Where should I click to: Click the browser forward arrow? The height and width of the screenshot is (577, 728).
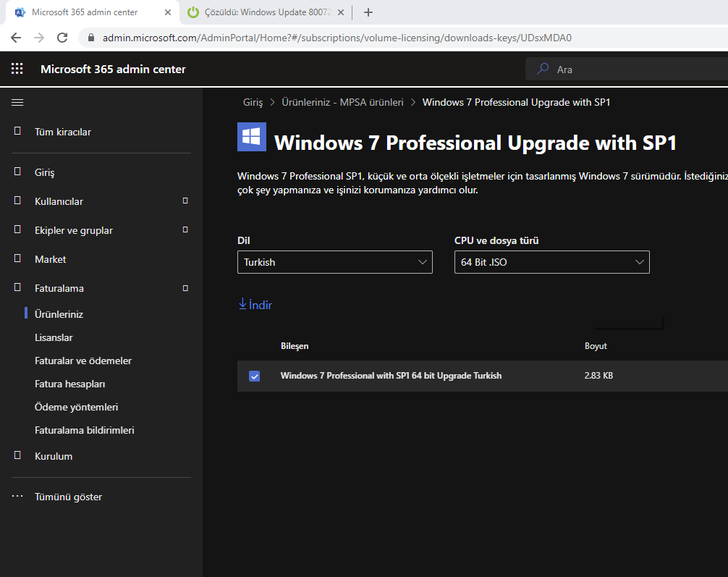[40, 38]
